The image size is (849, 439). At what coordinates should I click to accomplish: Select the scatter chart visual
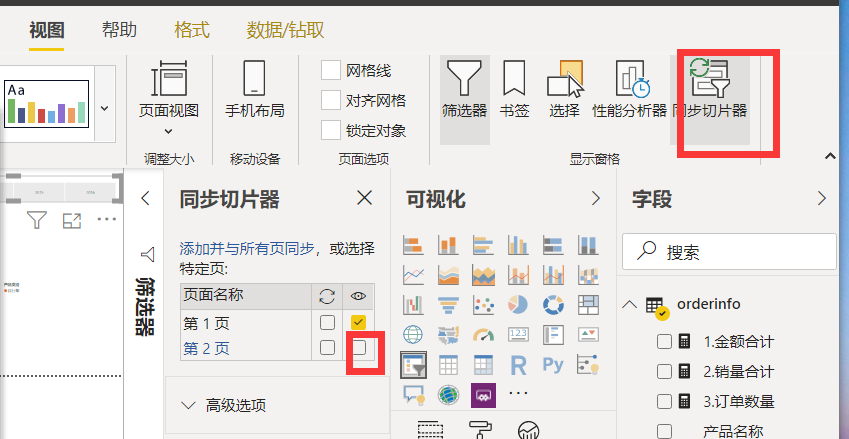(483, 305)
